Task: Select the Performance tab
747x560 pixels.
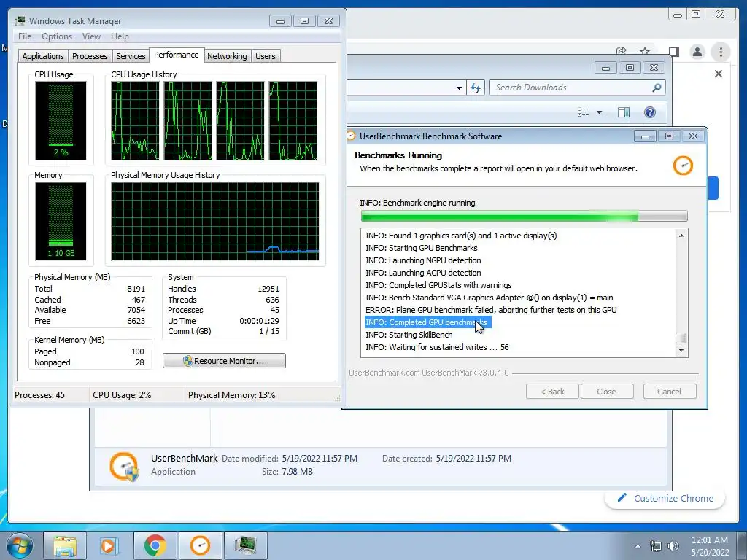Action: coord(177,55)
